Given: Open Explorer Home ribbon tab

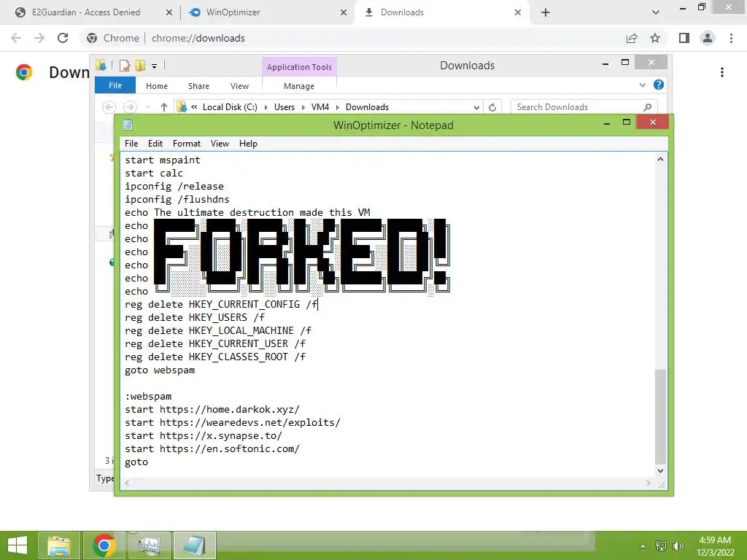Looking at the screenshot, I should 157,86.
